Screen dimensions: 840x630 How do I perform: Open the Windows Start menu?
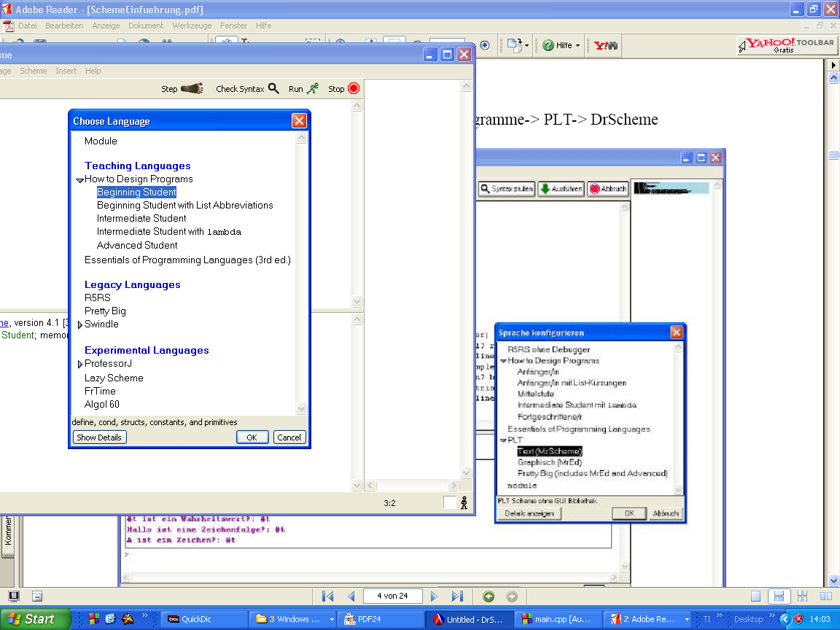coord(35,619)
